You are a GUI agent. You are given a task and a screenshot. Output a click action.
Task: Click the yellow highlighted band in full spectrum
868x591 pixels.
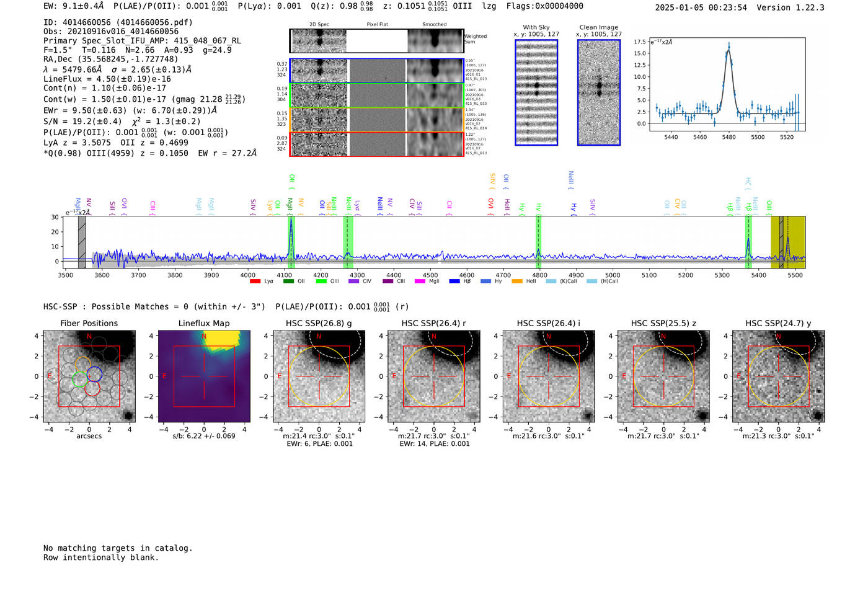pyautogui.click(x=788, y=242)
